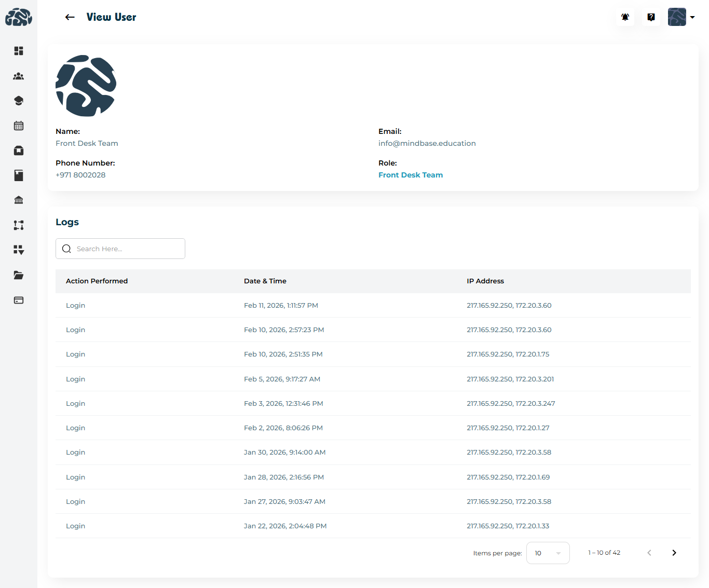Open the help question mark icon
The image size is (709, 588).
(x=651, y=17)
